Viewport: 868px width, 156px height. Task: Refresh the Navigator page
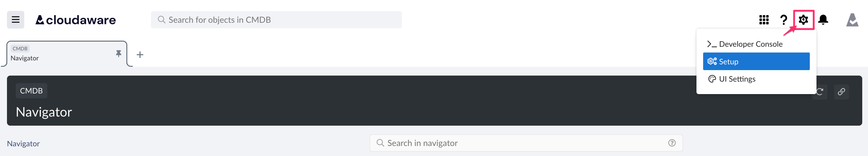click(820, 92)
